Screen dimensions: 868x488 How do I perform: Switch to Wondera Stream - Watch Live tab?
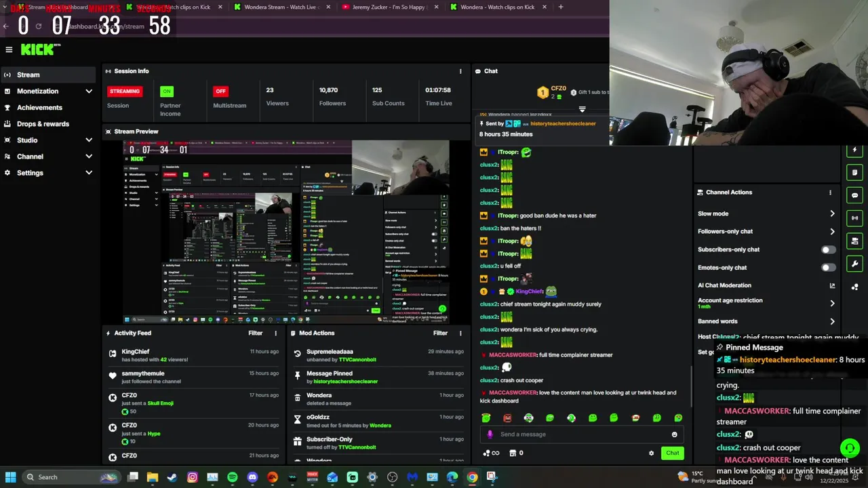point(281,7)
